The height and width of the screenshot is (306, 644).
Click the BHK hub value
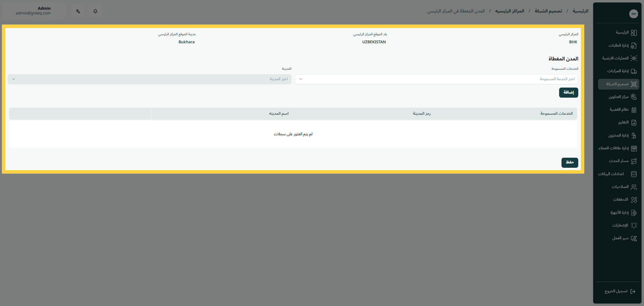coord(573,42)
